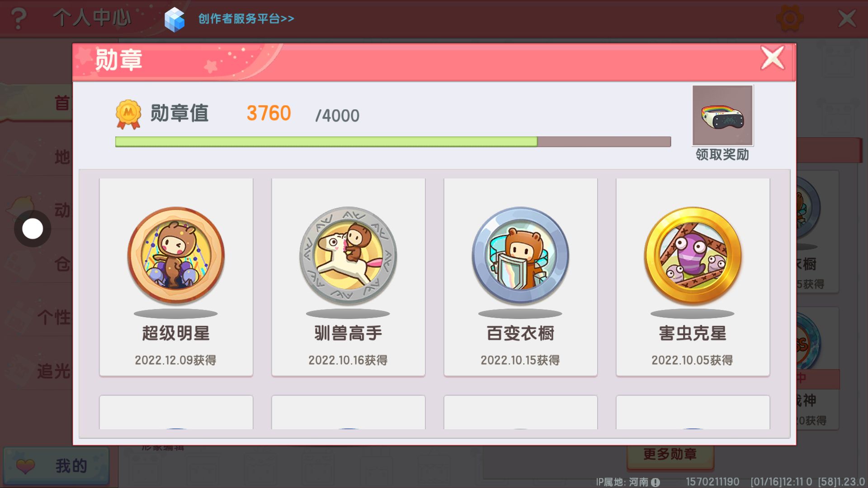Select the 驯兽高手 medal badge
The width and height of the screenshot is (868, 488).
point(348,255)
